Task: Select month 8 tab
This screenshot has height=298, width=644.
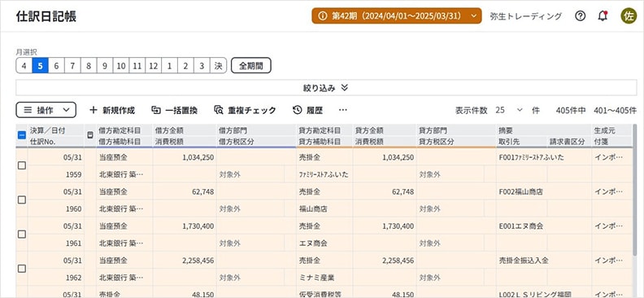Action: click(89, 66)
